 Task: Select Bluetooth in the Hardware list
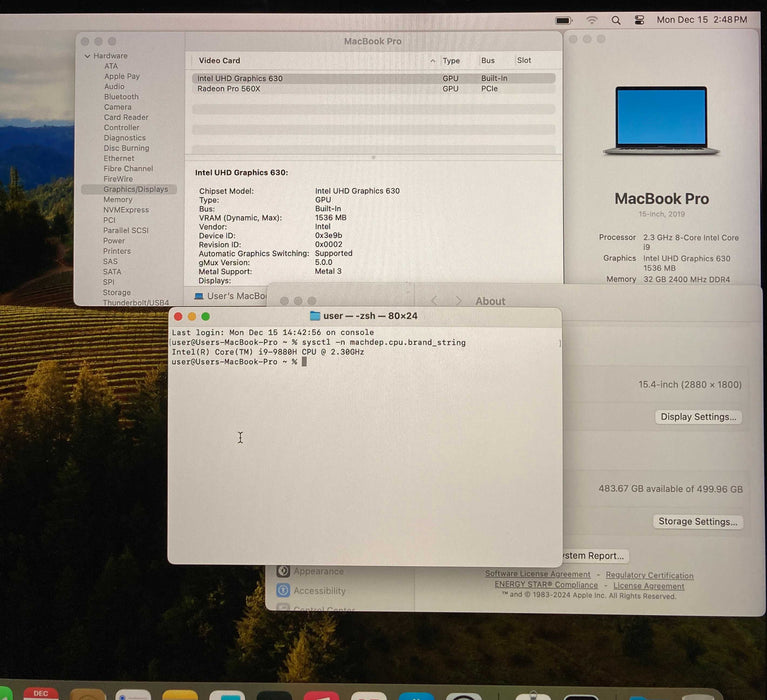point(121,97)
